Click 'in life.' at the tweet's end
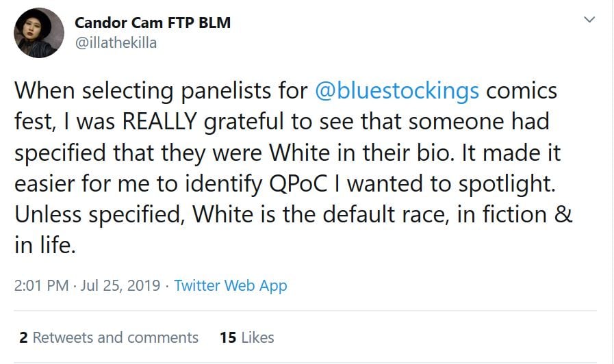This screenshot has width=614, height=364. click(44, 246)
